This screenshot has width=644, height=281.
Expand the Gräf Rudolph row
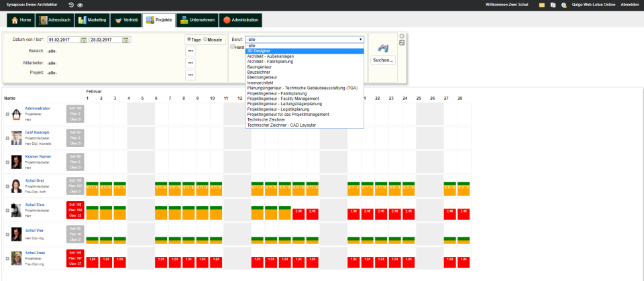click(x=7, y=138)
